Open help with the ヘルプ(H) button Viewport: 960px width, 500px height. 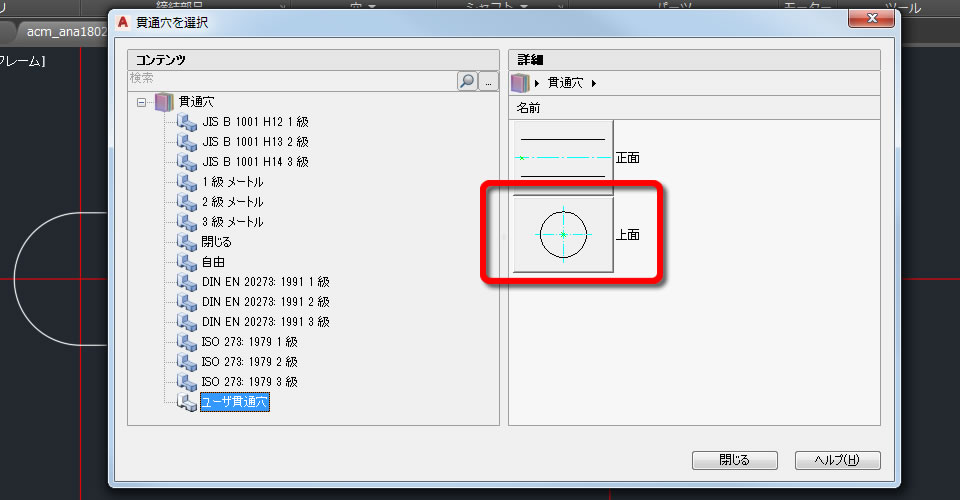coord(838,460)
